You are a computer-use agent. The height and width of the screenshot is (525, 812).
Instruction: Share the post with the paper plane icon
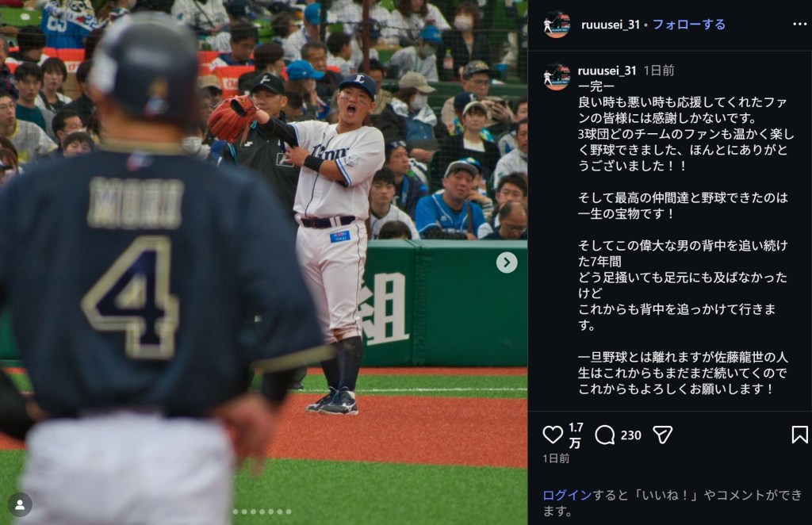click(662, 435)
